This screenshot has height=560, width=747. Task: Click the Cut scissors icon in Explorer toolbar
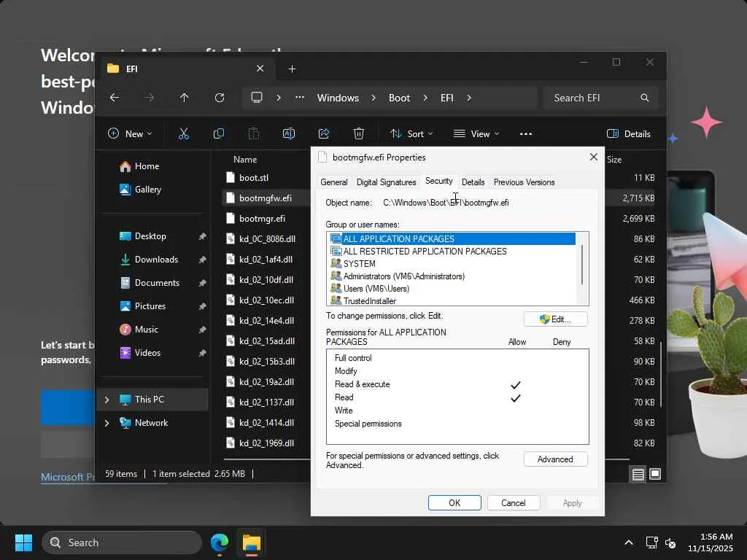tap(183, 134)
